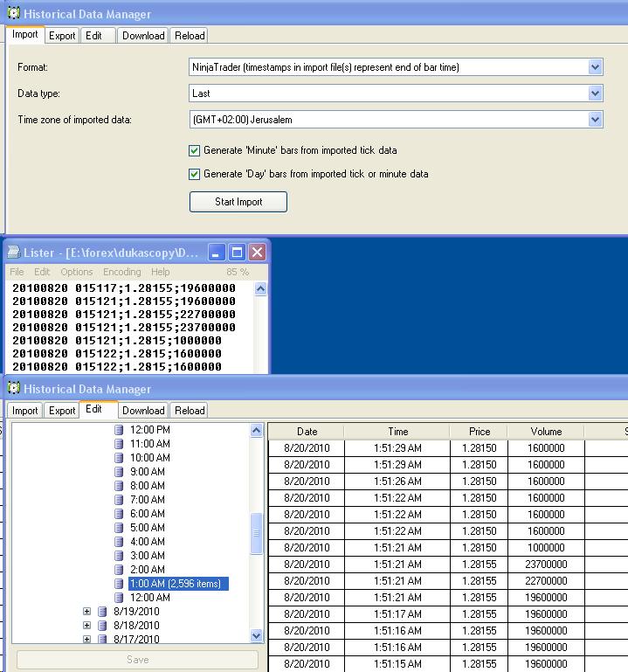Viewport: 628px width, 672px height.
Task: Click the database icon beside 4:00 AM
Action: [119, 542]
